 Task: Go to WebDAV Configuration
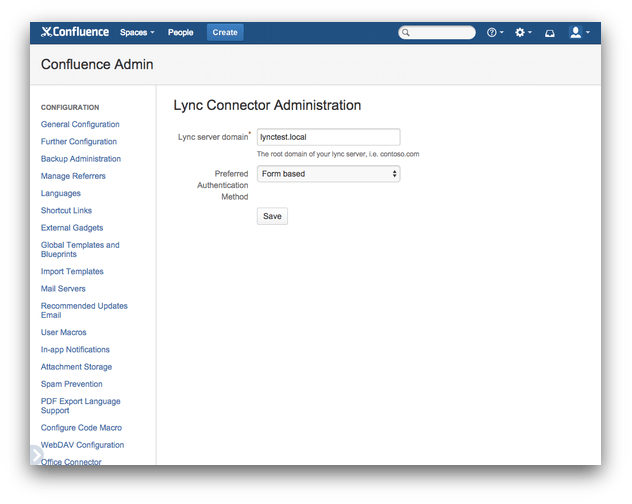click(x=82, y=445)
